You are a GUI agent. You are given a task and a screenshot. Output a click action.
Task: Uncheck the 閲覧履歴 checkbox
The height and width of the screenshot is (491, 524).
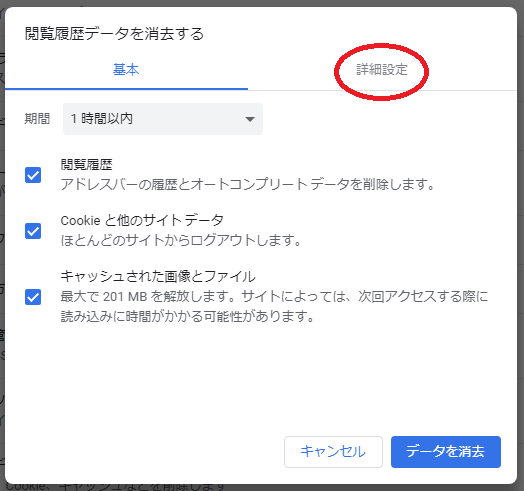click(33, 175)
